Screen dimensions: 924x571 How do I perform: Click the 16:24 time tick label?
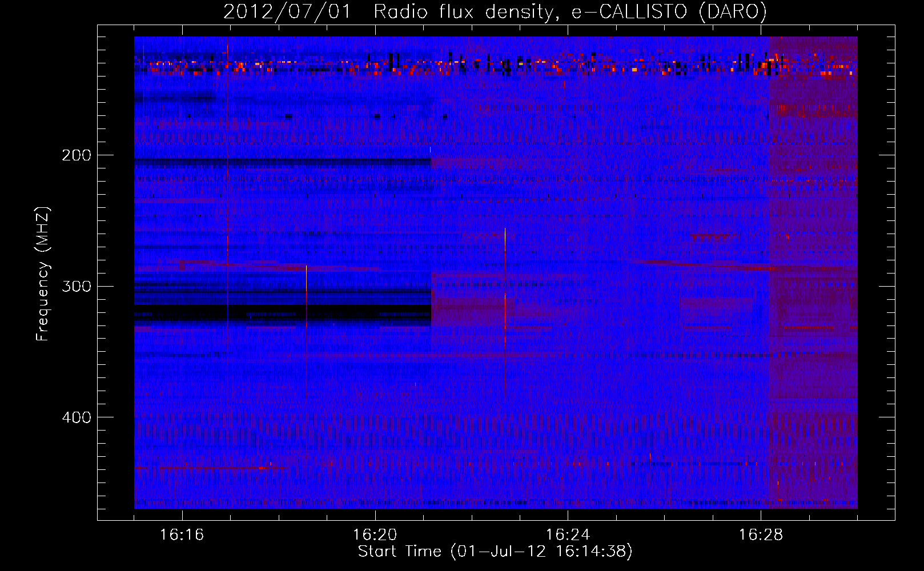pos(568,535)
